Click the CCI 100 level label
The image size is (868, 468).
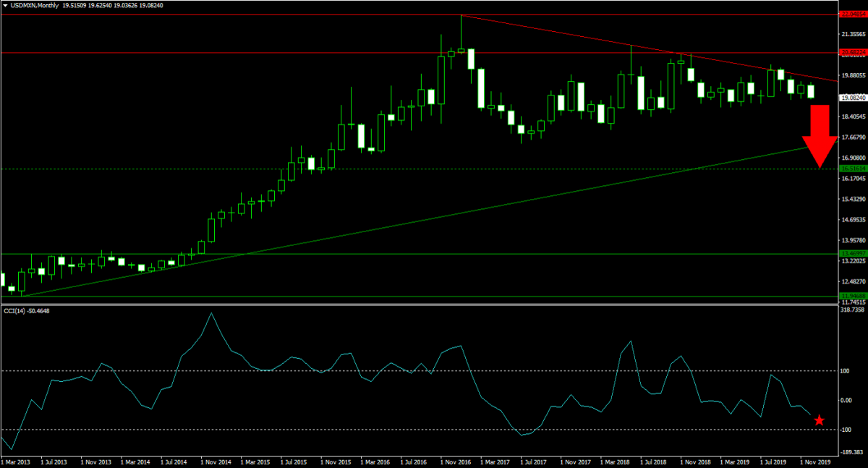point(846,371)
